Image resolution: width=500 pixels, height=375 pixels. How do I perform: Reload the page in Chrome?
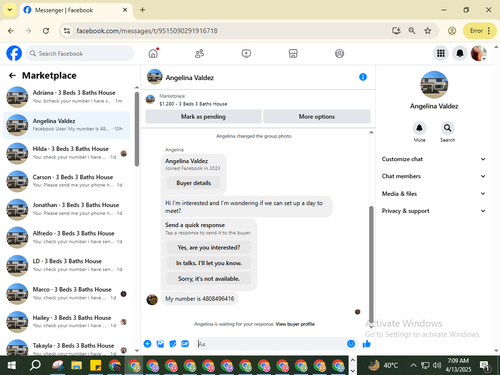(46, 31)
